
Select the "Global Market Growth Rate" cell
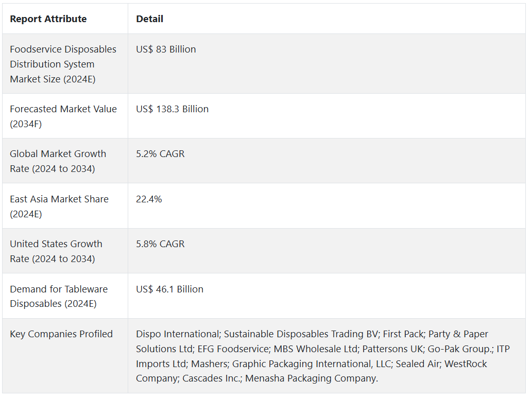click(58, 161)
